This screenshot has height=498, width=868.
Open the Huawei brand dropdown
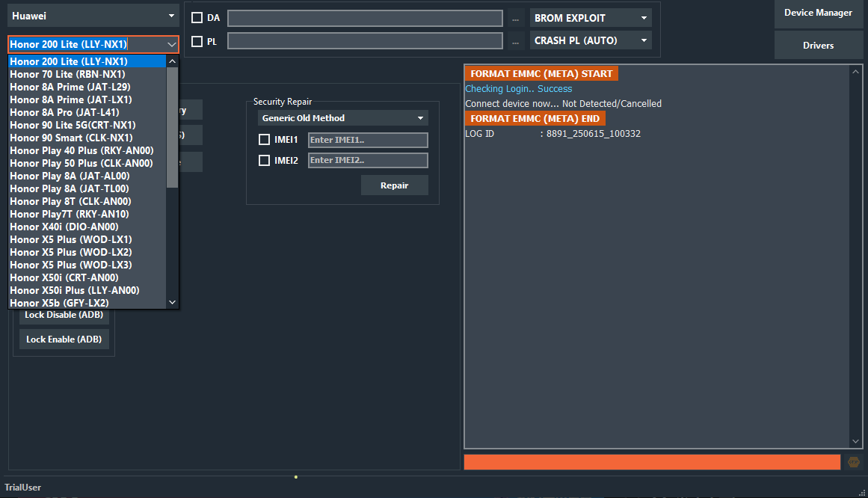click(x=93, y=16)
